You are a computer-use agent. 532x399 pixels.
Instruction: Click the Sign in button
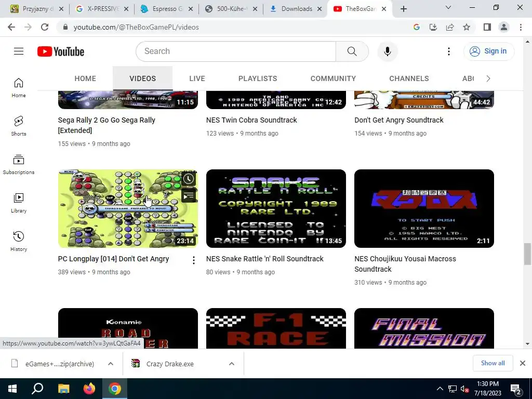coord(489,51)
